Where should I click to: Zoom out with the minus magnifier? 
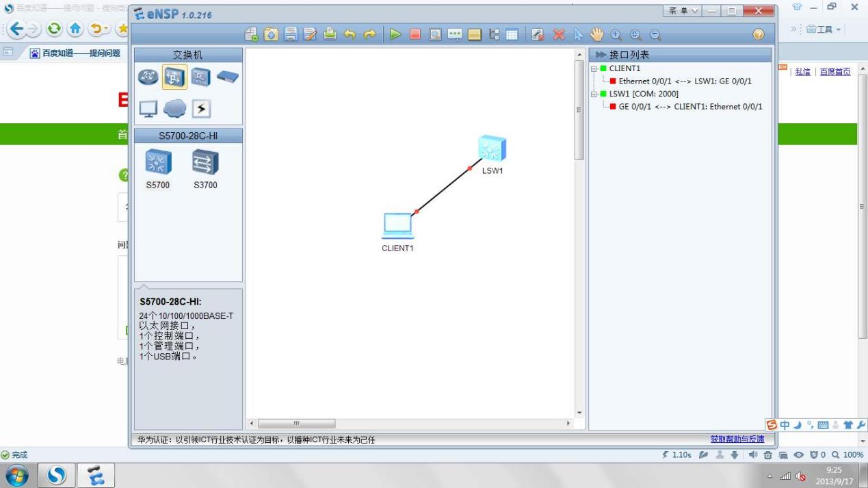(x=655, y=34)
